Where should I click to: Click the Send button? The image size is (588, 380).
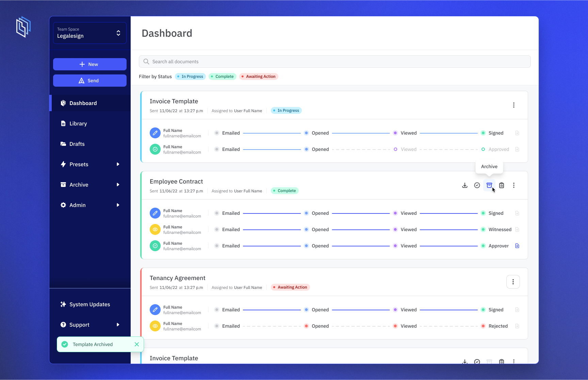click(x=89, y=81)
